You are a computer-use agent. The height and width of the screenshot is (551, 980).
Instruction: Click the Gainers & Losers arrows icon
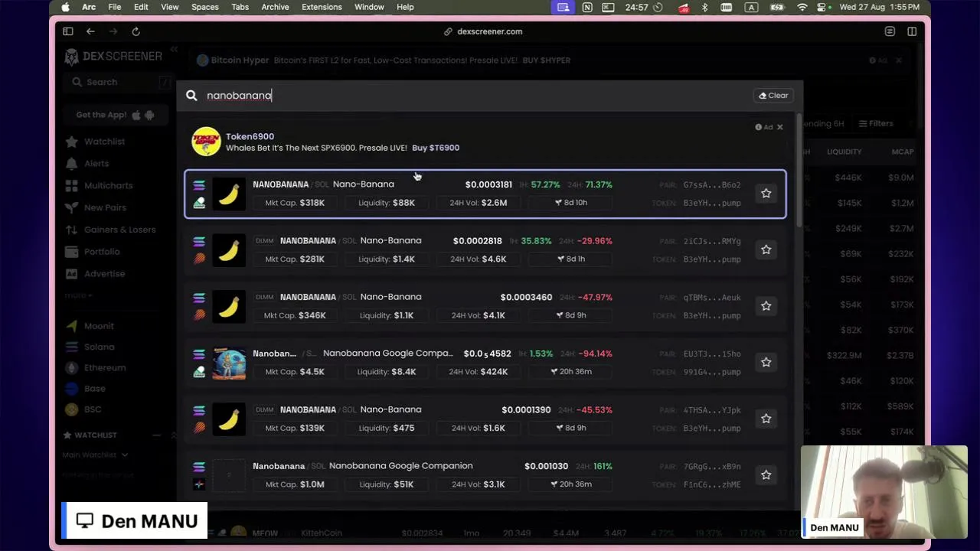point(71,230)
